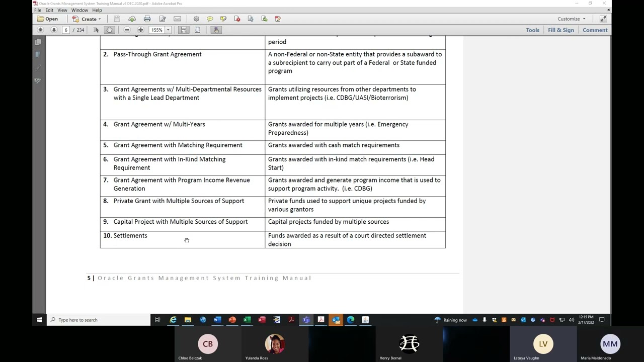Click the upload to cloud icon
Screen dimensions: 644x362
click(132, 19)
